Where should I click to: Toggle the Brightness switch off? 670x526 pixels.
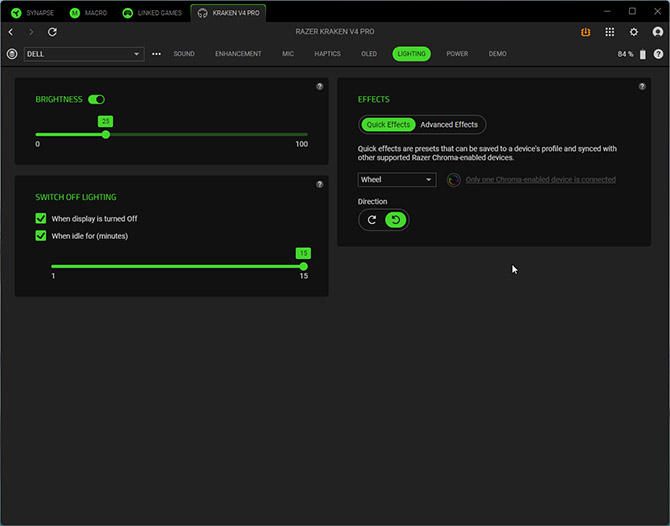pos(97,100)
